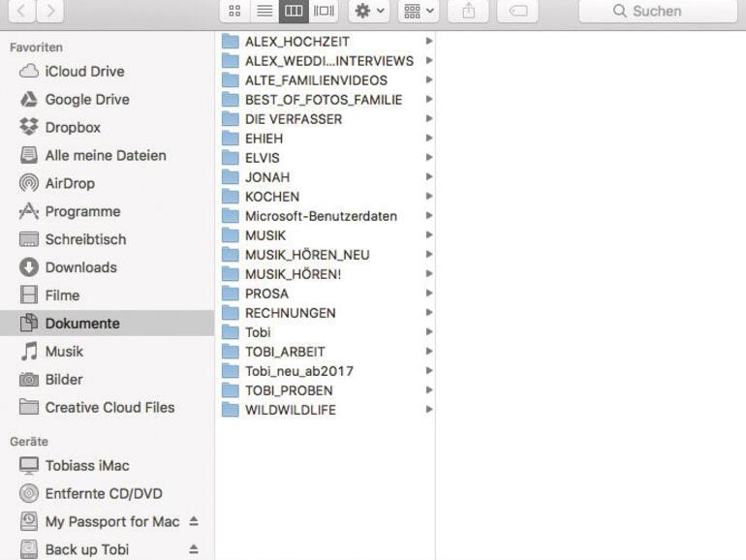Image resolution: width=746 pixels, height=560 pixels.
Task: Select the BEST_OF_FOTOS_FAMILIE folder
Action: (326, 100)
